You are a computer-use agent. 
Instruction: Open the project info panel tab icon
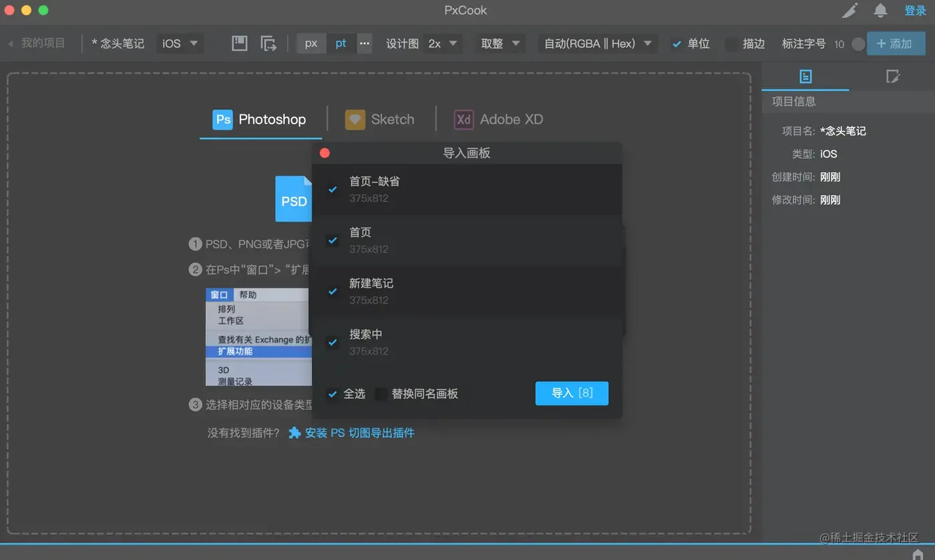805,77
